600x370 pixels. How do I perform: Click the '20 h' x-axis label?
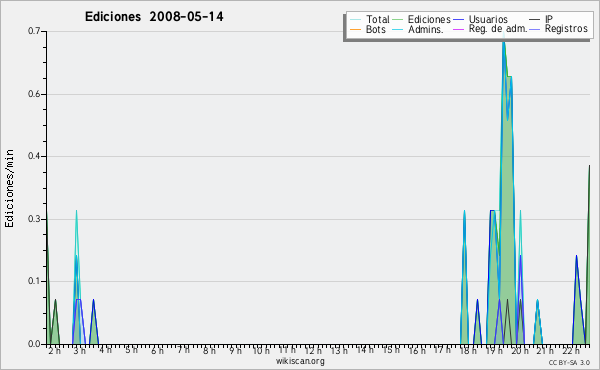tap(520, 351)
